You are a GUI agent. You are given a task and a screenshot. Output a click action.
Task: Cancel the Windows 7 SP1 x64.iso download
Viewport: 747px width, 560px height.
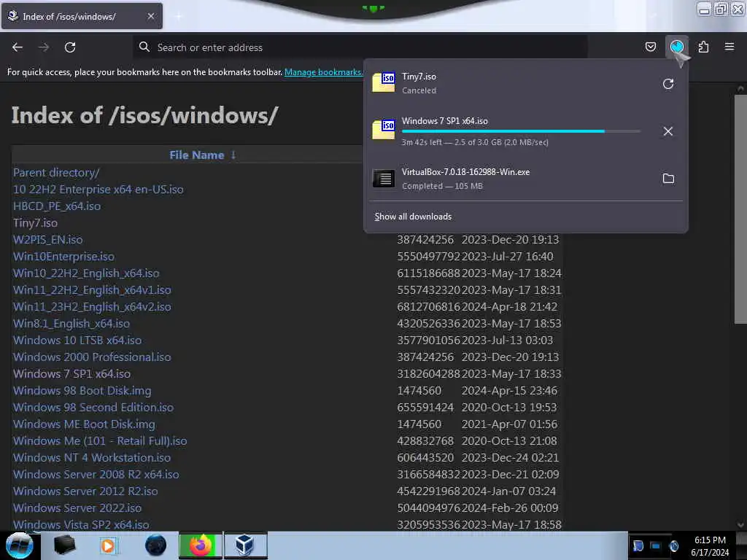[668, 131]
